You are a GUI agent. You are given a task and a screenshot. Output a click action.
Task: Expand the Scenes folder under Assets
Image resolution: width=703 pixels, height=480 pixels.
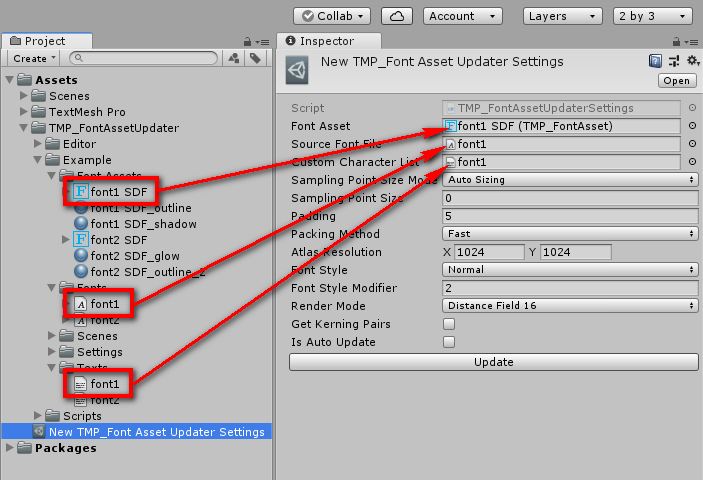pos(24,95)
